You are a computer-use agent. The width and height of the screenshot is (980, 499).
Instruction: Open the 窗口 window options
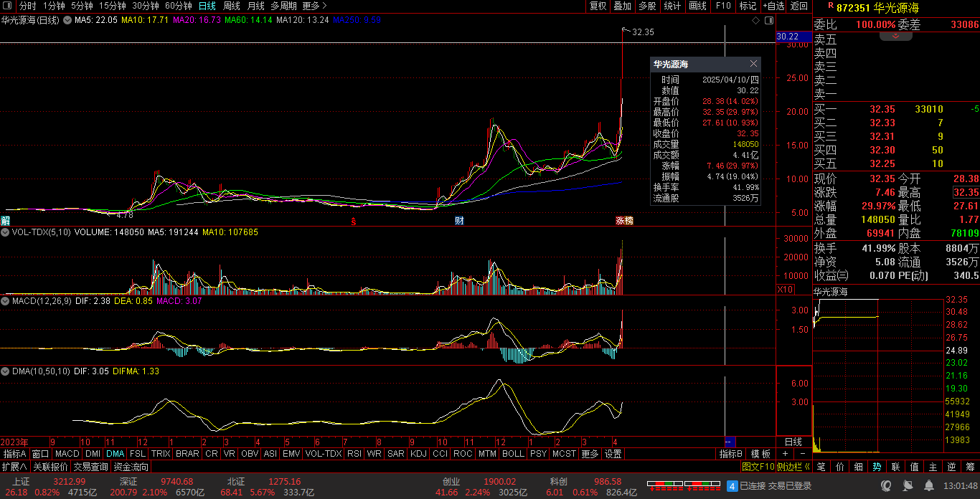pos(41,454)
